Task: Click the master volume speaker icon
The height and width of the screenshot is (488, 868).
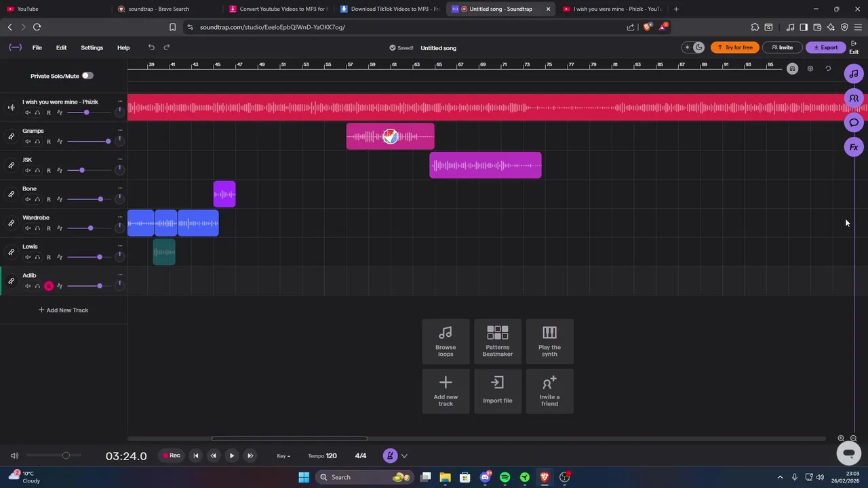Action: coord(14,456)
